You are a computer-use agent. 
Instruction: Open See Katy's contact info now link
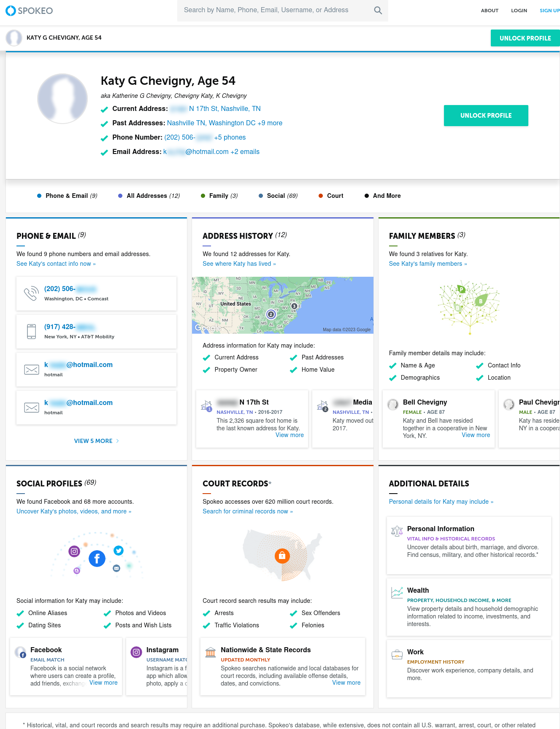coord(56,264)
